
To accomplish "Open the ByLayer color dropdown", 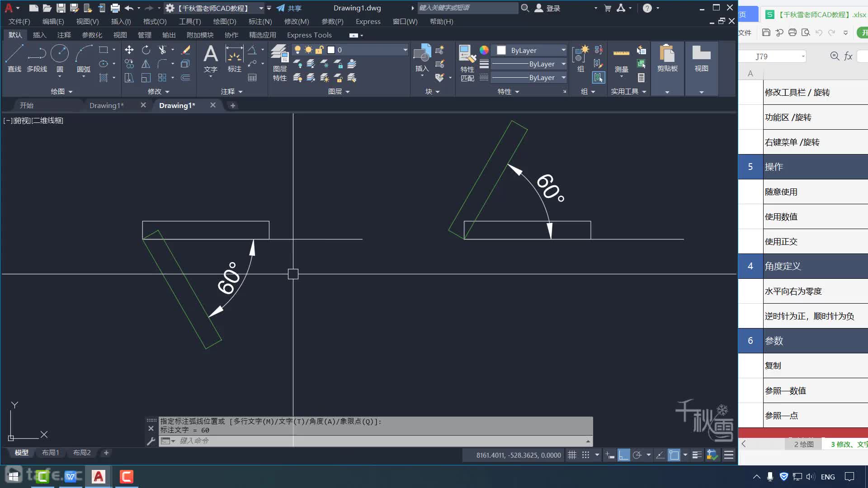I will coord(563,50).
